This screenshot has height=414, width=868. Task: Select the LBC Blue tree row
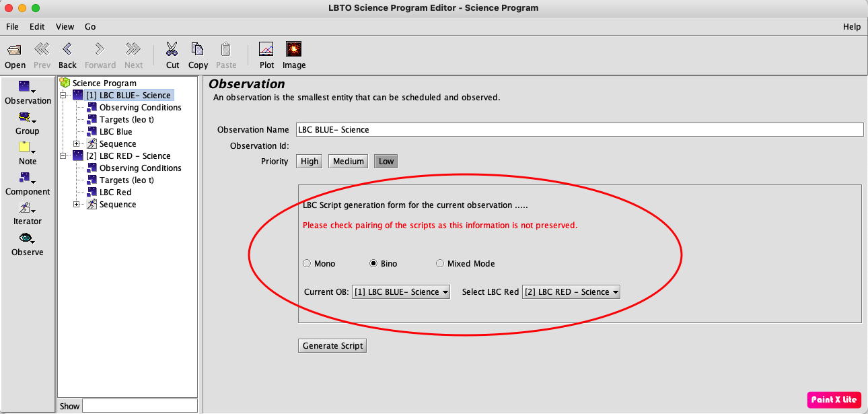tap(116, 131)
